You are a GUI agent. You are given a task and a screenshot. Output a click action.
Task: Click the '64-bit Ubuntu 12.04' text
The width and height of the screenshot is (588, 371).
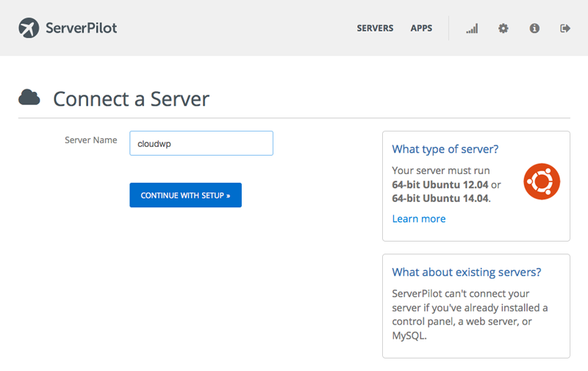coord(440,184)
